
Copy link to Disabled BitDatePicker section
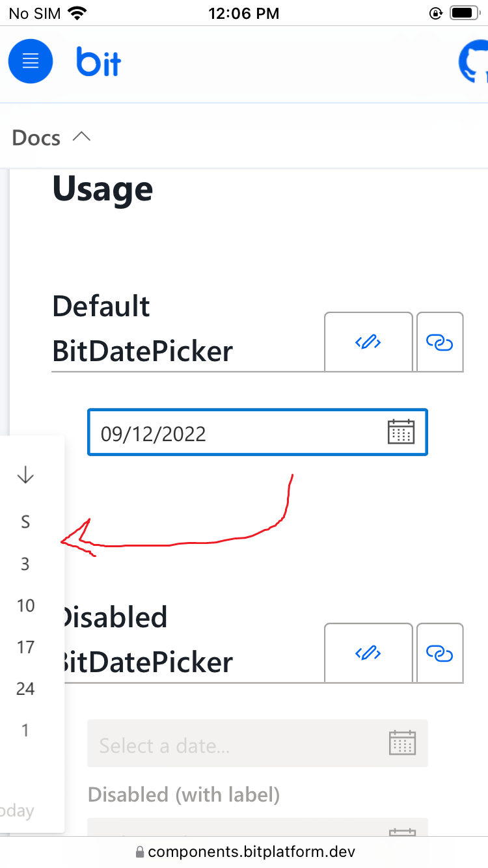[440, 653]
